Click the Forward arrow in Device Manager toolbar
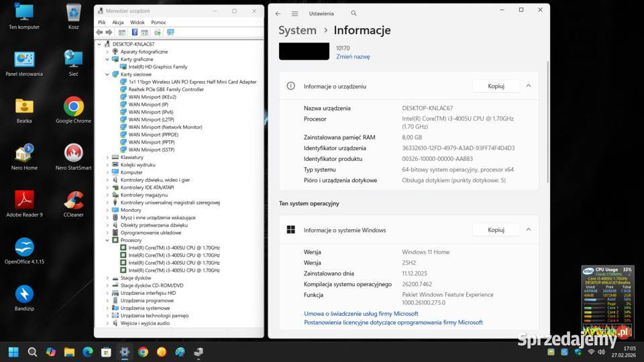Viewport: 644px width, 362px height. coord(109,32)
